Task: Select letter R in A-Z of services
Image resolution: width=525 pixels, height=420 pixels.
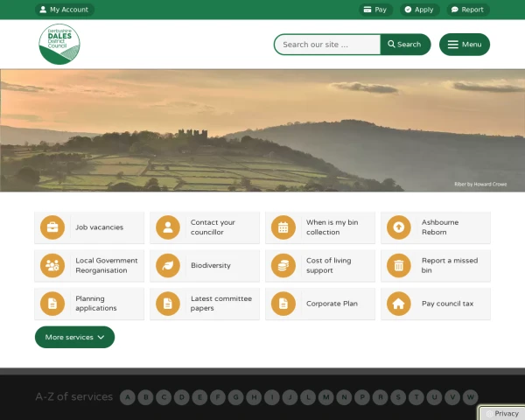Action: point(381,397)
